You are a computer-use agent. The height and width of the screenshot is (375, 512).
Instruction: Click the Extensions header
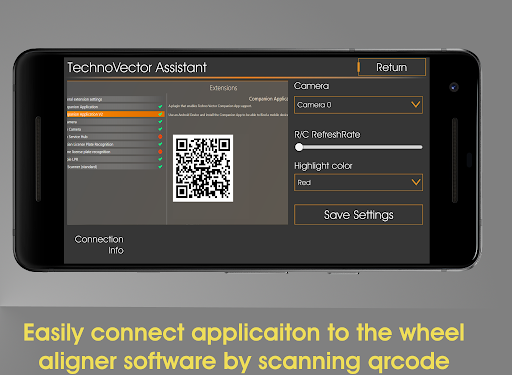pyautogui.click(x=223, y=88)
